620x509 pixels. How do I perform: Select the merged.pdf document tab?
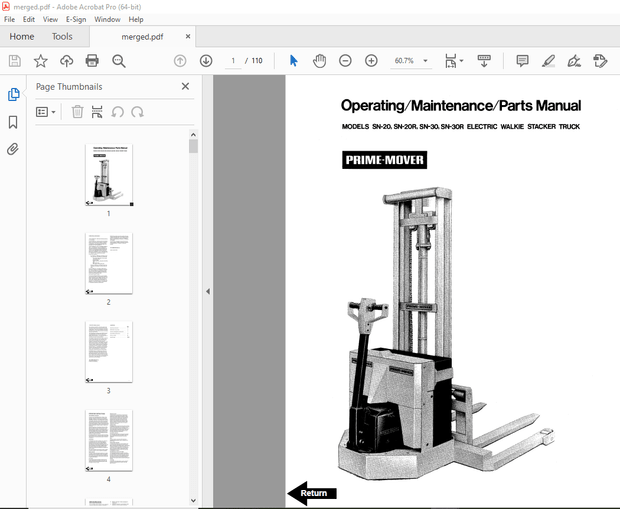tap(142, 37)
